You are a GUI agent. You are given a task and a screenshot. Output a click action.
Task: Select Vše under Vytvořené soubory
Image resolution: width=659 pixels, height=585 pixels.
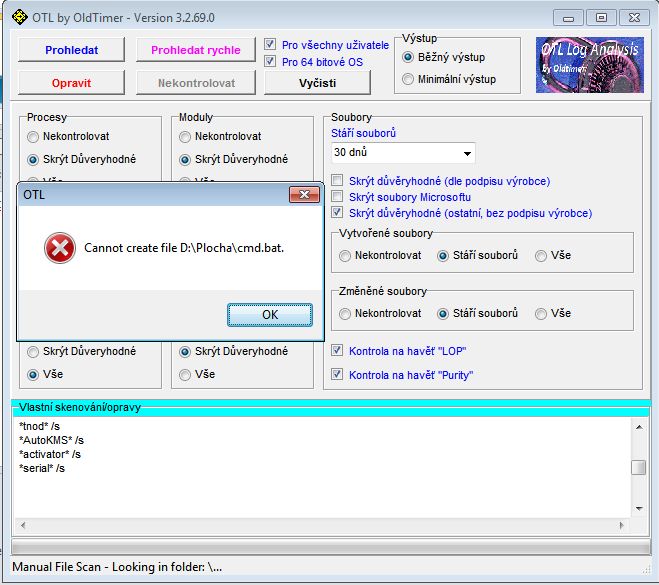(x=541, y=256)
